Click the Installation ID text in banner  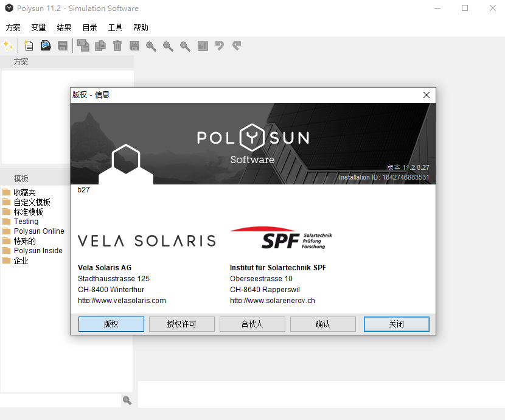[383, 177]
